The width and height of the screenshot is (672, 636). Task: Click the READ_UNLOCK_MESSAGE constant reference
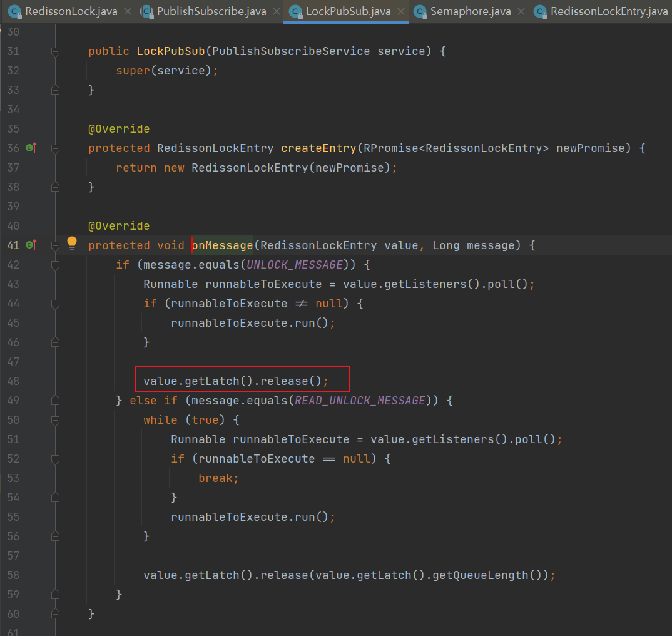pyautogui.click(x=360, y=401)
